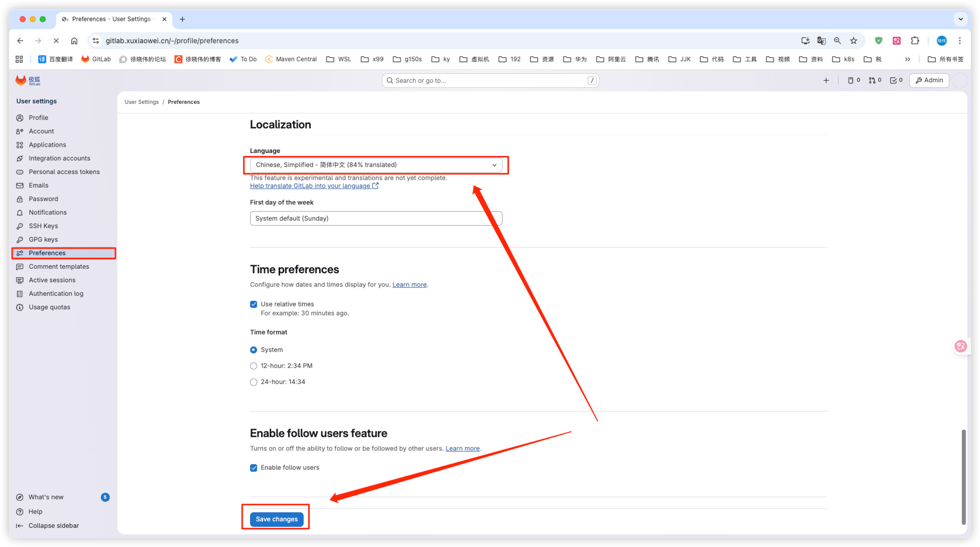Open the to-do list counter icon

pyautogui.click(x=896, y=80)
